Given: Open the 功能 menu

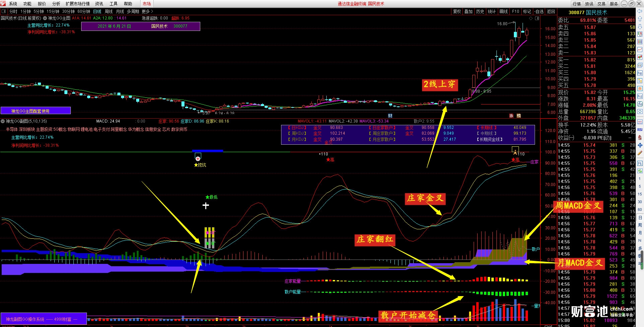Looking at the screenshot, I should (28, 4).
